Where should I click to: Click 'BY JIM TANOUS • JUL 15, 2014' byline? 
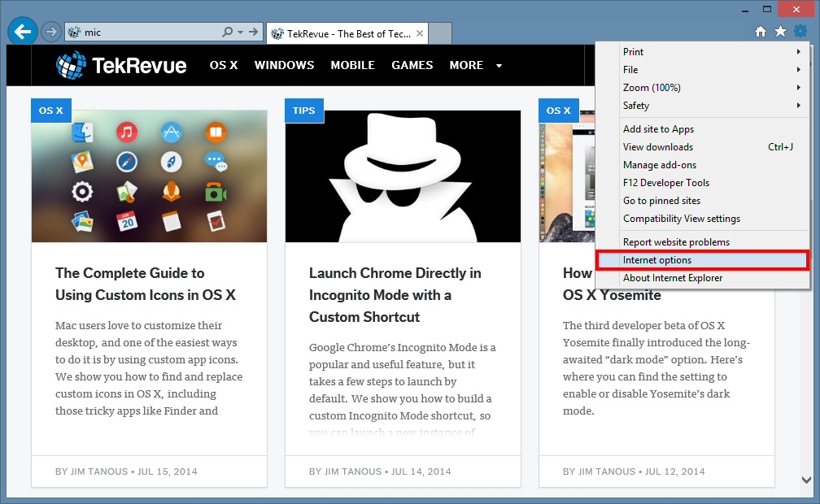click(126, 471)
